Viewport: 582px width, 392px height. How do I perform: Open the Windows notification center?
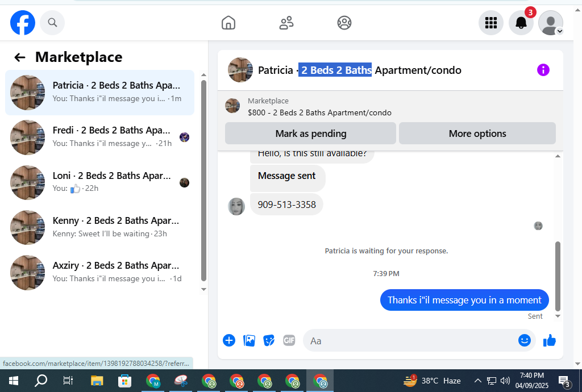pyautogui.click(x=564, y=381)
